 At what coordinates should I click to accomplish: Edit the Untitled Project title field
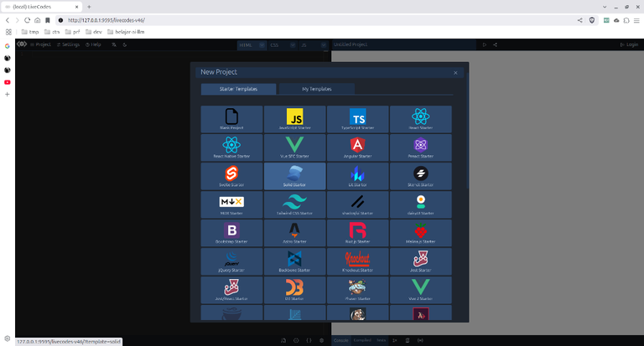pyautogui.click(x=403, y=44)
